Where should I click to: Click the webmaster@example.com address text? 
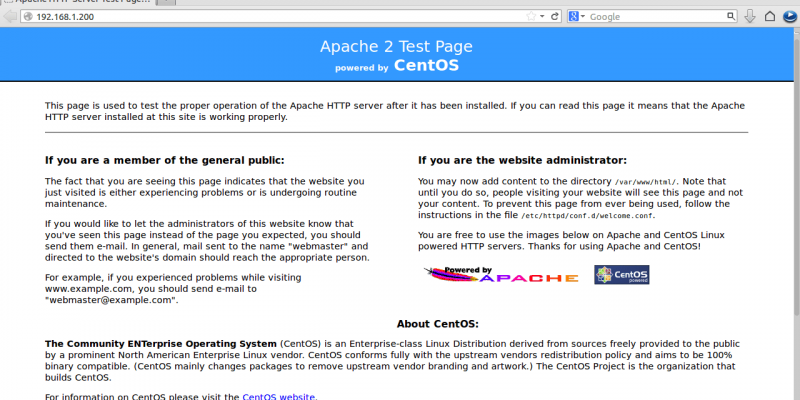point(112,300)
